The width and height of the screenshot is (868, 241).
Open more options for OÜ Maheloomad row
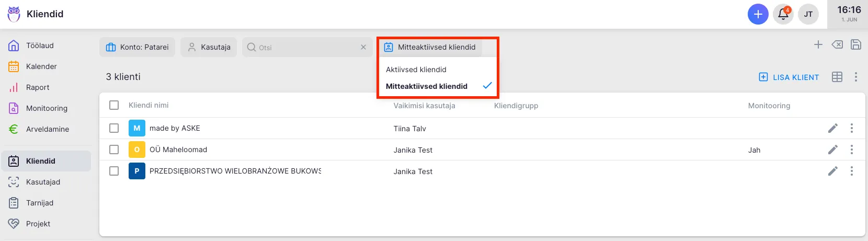[x=852, y=150]
